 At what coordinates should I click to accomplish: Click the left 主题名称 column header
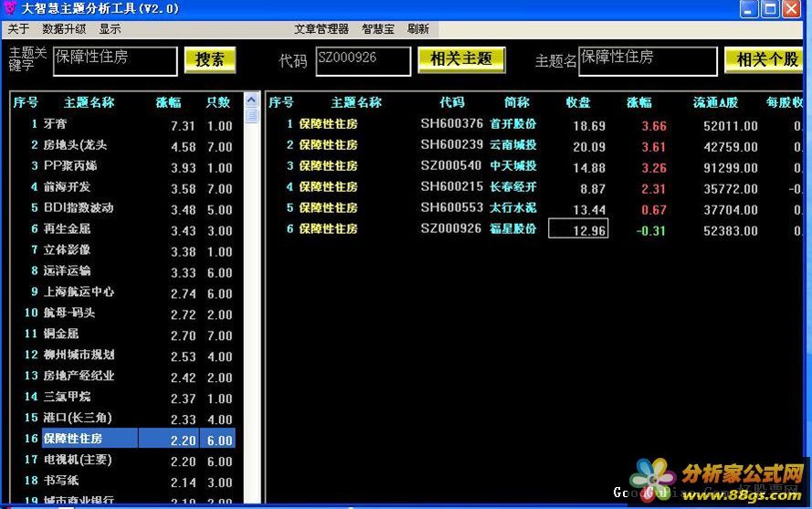90,102
